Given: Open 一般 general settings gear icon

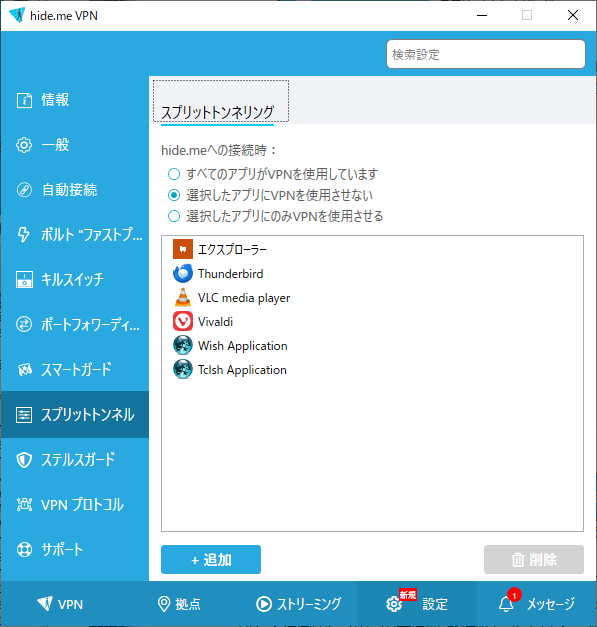Looking at the screenshot, I should click(x=24, y=145).
